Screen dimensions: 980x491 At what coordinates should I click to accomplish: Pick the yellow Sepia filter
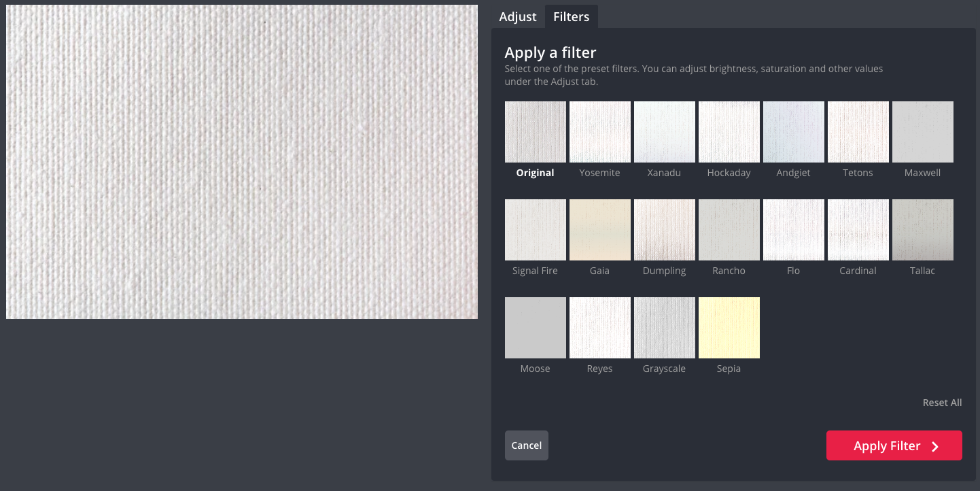(729, 328)
